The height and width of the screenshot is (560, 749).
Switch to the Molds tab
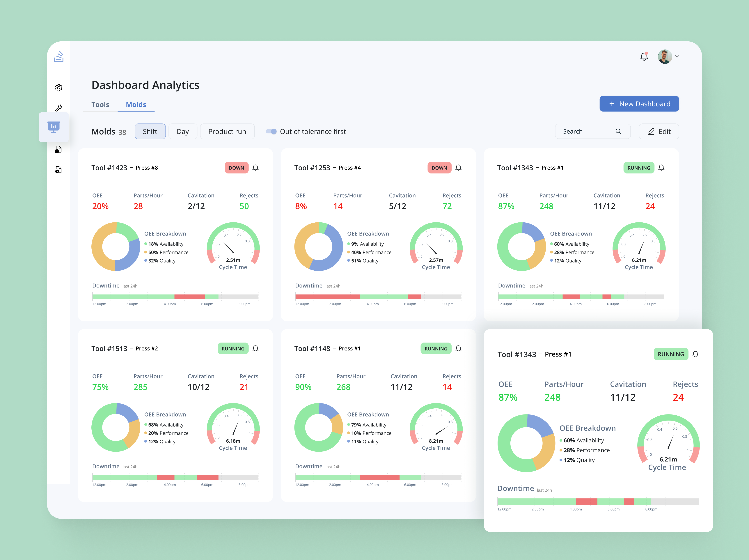tap(136, 105)
